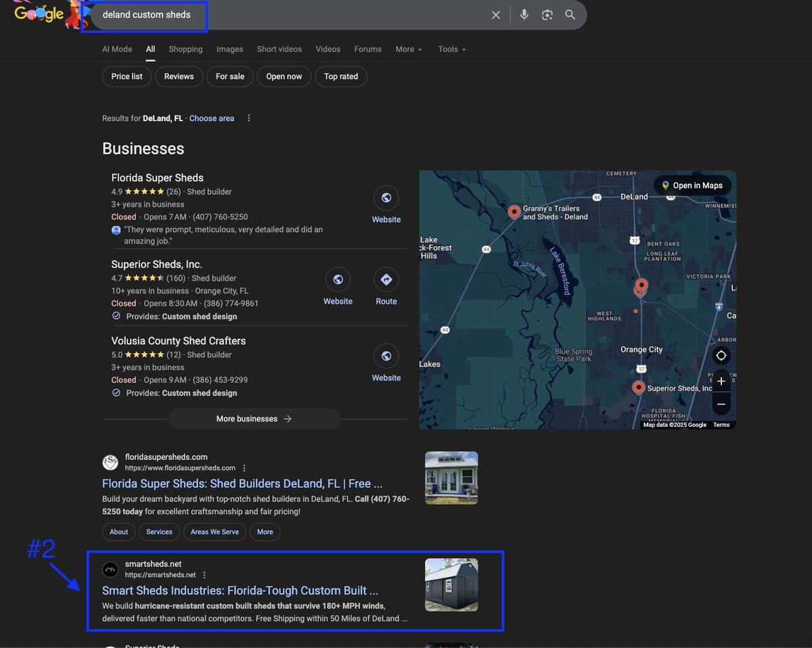The height and width of the screenshot is (648, 812).
Task: Select the All results tab
Action: coord(150,49)
